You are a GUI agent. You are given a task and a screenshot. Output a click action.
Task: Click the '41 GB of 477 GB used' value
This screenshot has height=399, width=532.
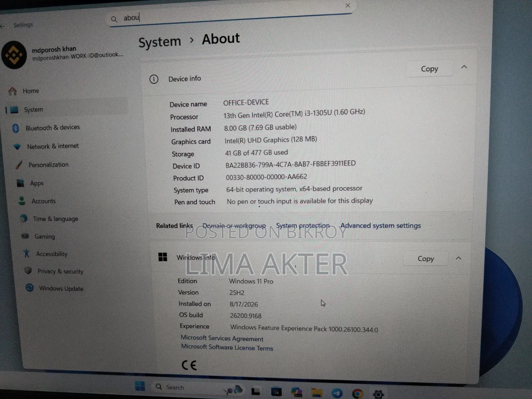coord(256,153)
